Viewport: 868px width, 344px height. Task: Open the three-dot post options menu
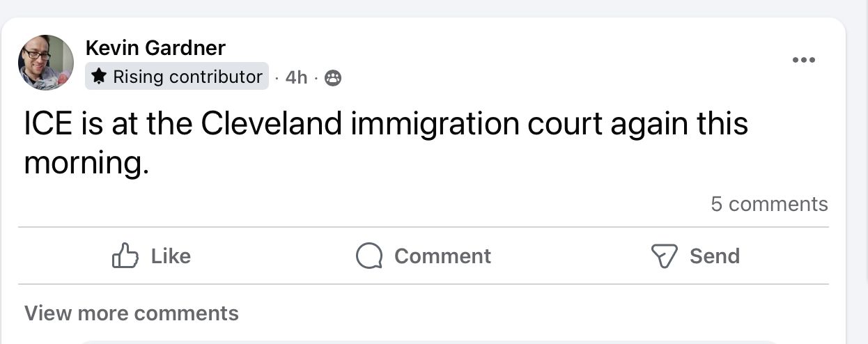point(803,60)
